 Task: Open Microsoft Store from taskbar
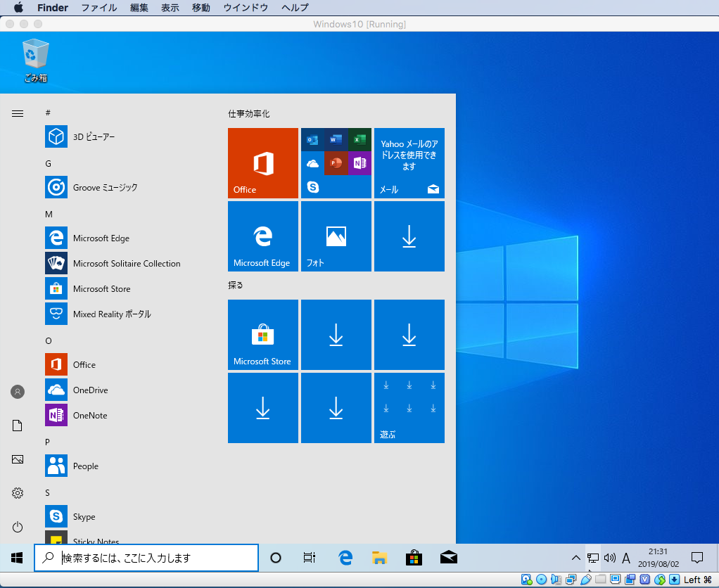click(x=414, y=558)
